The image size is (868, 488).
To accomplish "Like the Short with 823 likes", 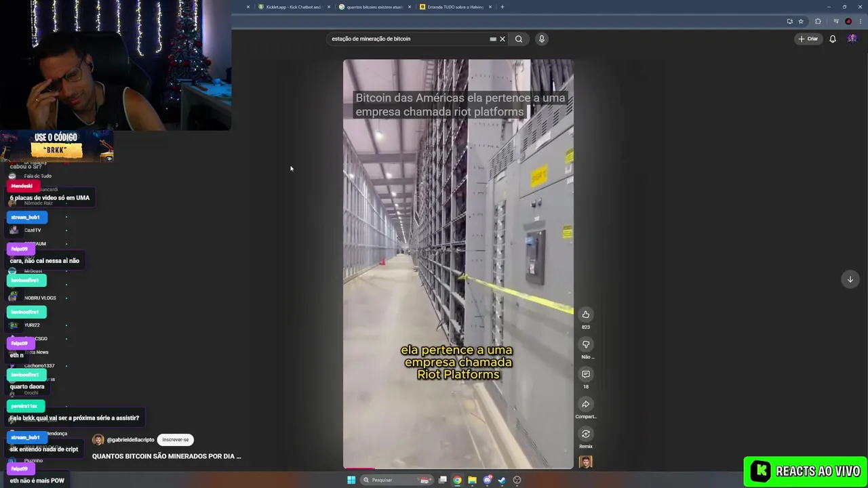I will tap(586, 314).
